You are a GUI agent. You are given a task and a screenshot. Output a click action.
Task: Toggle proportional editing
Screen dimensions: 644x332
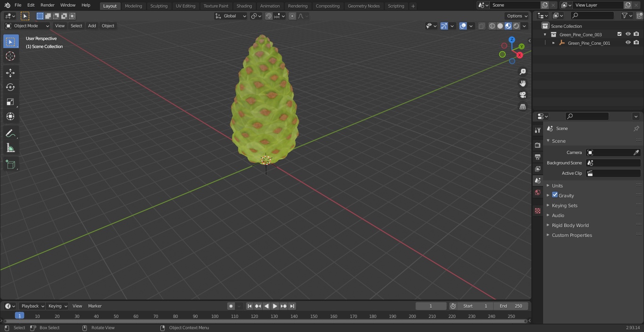pos(292,16)
